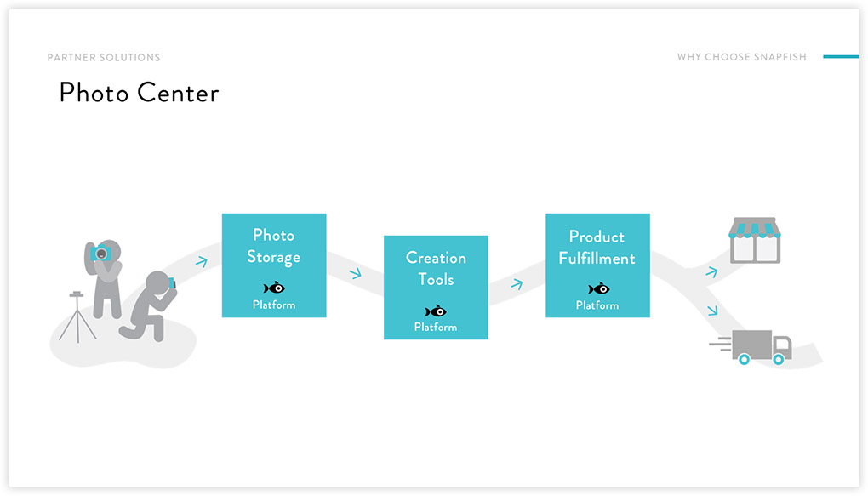
Task: Click the arrow between Photo Storage and Creation Tools
Action: coord(356,273)
